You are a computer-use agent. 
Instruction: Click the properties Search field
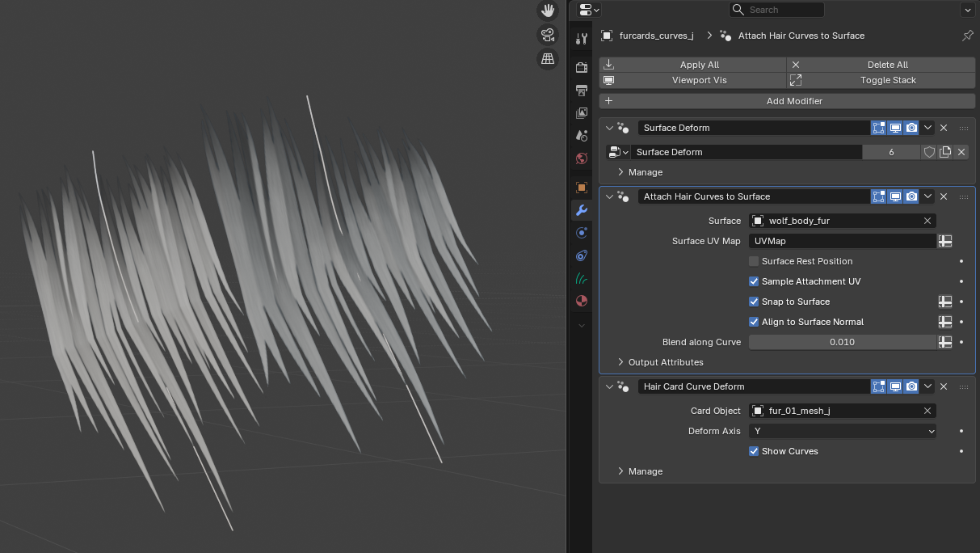(x=776, y=10)
